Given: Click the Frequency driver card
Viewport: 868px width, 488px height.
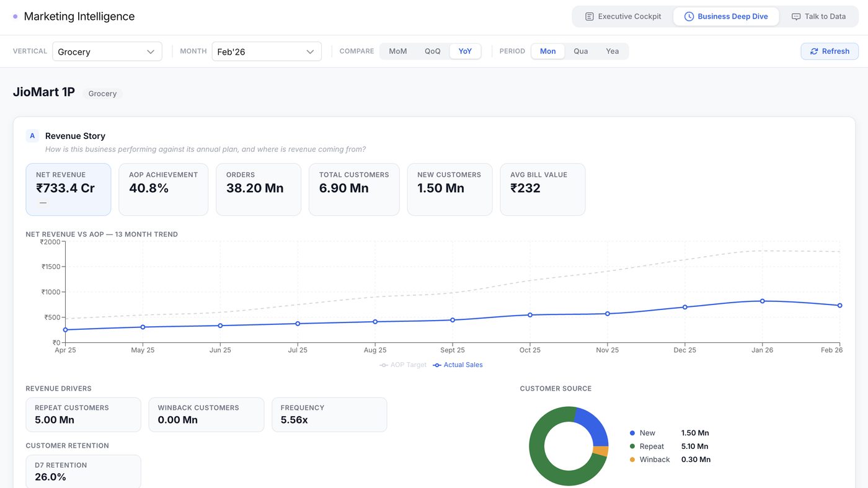Looking at the screenshot, I should 329,415.
